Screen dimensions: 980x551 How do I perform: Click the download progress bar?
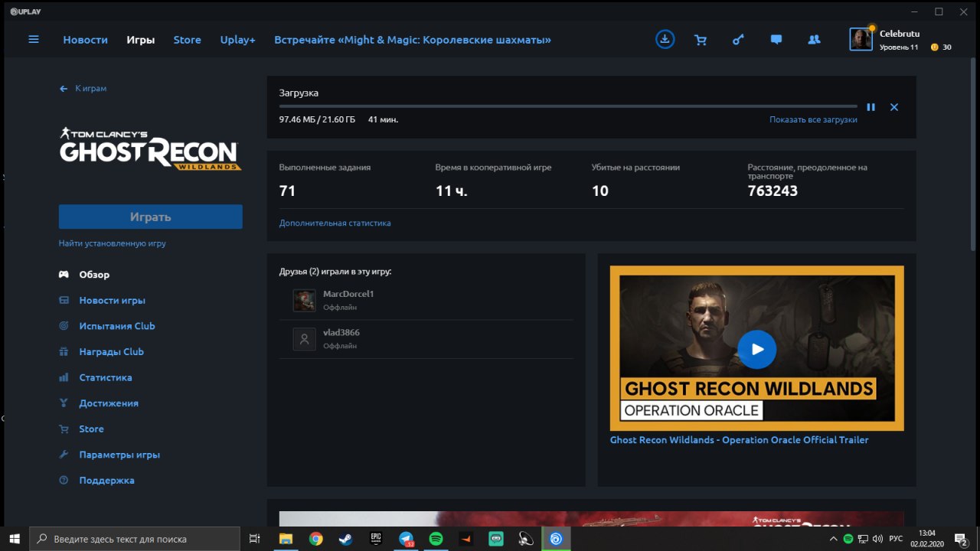tap(568, 106)
